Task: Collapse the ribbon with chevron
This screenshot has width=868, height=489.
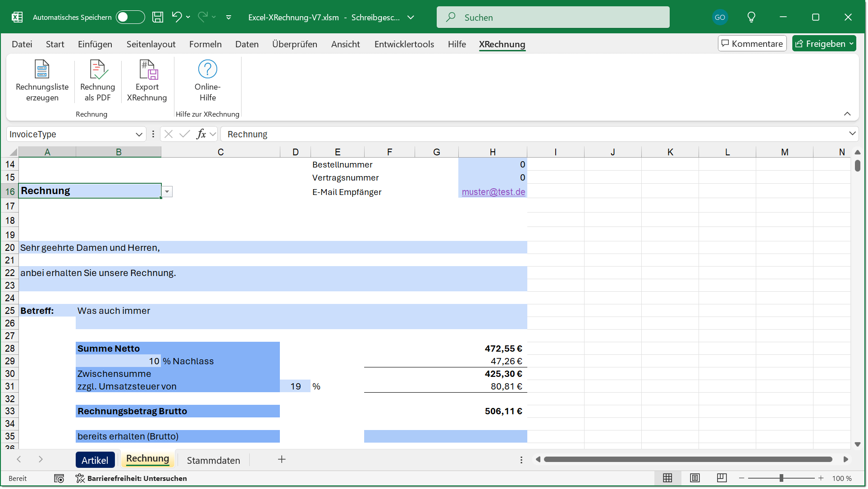Action: tap(847, 114)
